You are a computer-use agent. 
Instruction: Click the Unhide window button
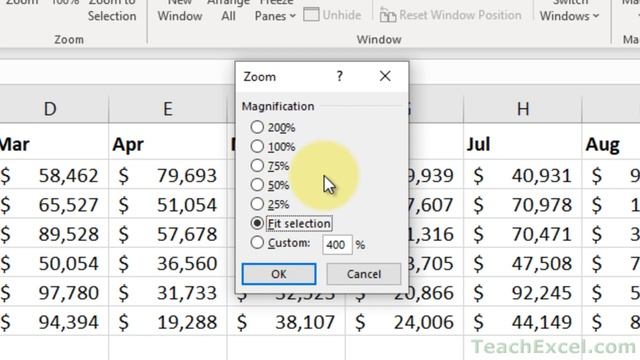point(332,15)
